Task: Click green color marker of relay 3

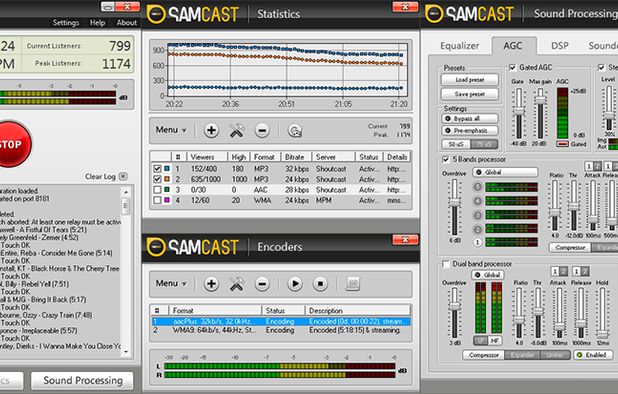Action: pos(167,190)
